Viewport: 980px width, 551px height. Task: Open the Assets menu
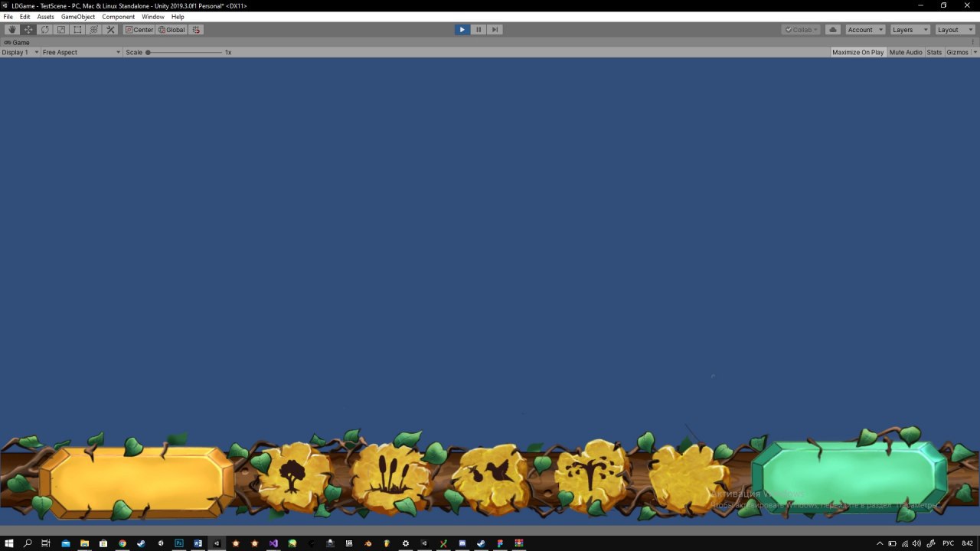tap(46, 17)
